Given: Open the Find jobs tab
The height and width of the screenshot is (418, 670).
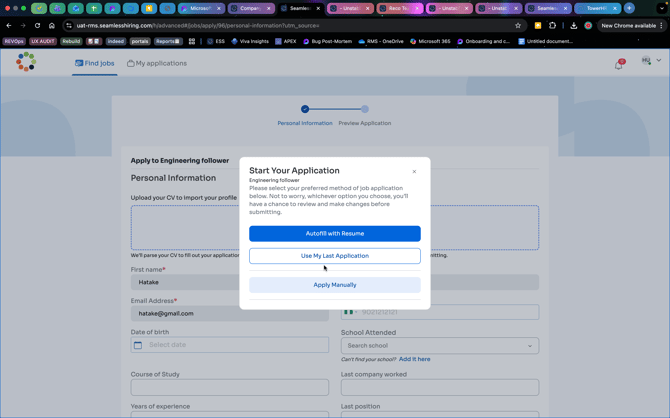Looking at the screenshot, I should (95, 64).
